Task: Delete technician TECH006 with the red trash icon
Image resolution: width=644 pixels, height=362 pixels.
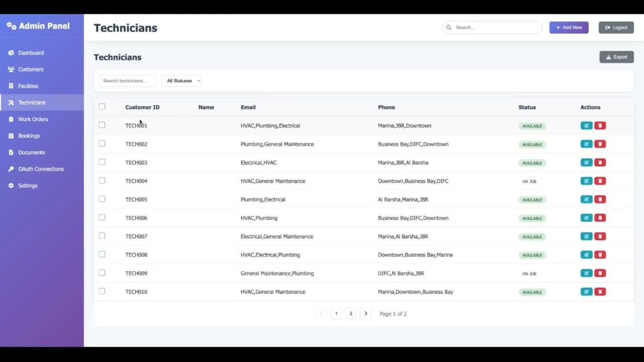Action: [x=600, y=218]
